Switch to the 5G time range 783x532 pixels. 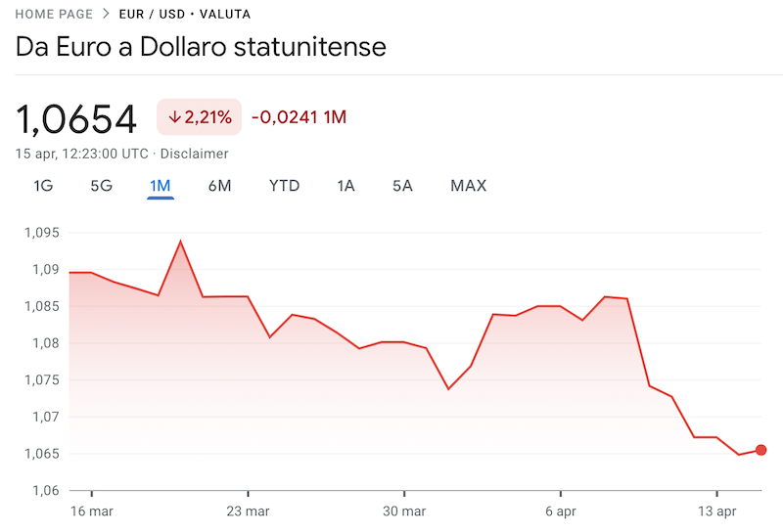[102, 186]
